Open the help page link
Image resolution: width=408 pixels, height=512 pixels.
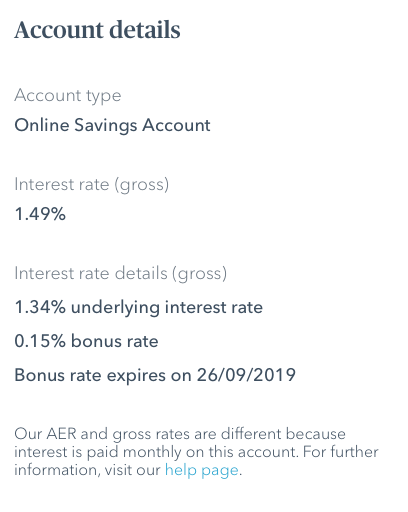click(202, 470)
